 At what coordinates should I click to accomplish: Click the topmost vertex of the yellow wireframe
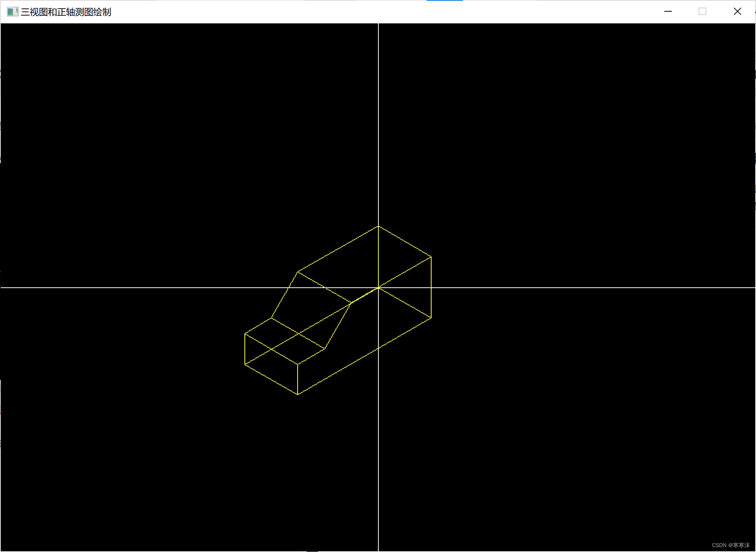click(378, 226)
